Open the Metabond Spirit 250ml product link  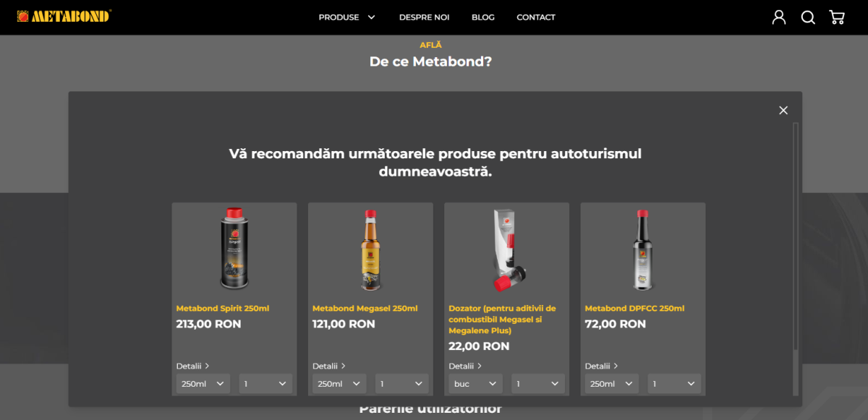click(223, 309)
